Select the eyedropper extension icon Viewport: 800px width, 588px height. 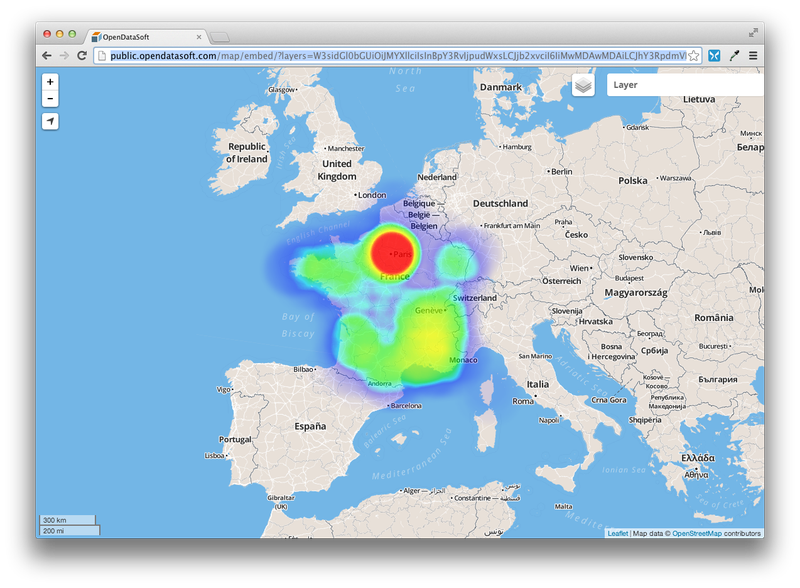click(x=733, y=57)
